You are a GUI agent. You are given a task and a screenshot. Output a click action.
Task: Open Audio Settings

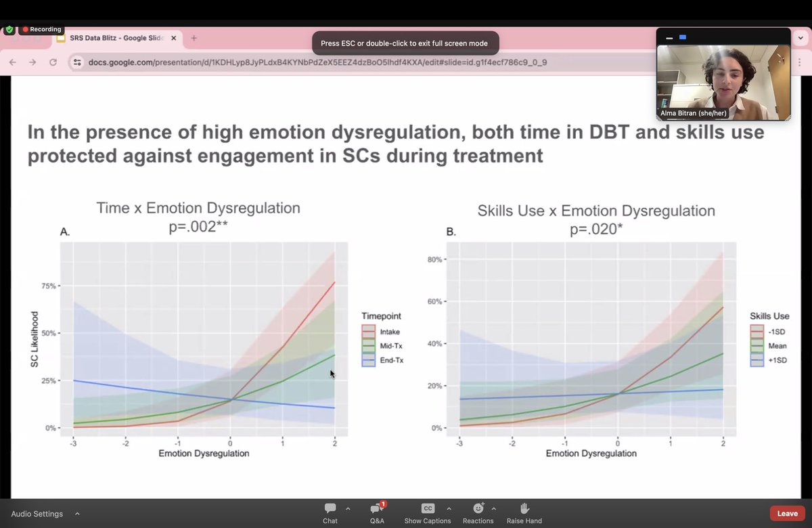(x=37, y=514)
